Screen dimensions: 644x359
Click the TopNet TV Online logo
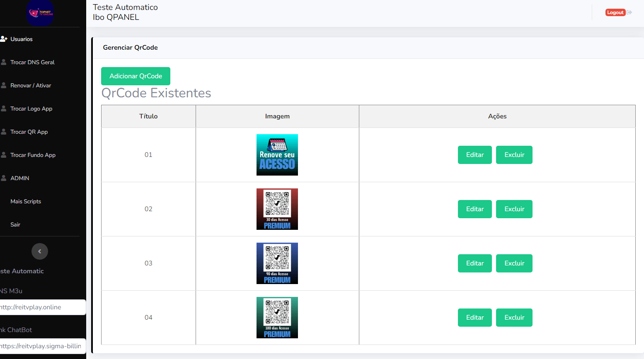40,13
